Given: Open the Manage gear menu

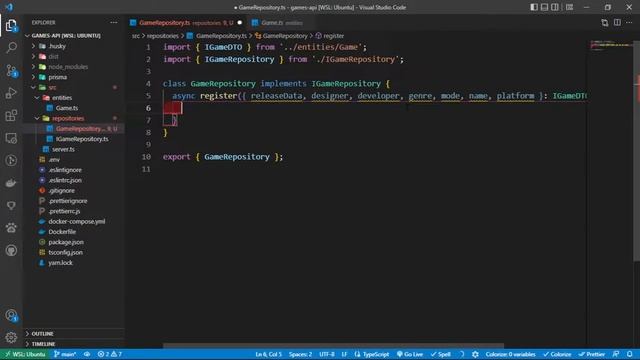Looking at the screenshot, I should [x=11, y=337].
